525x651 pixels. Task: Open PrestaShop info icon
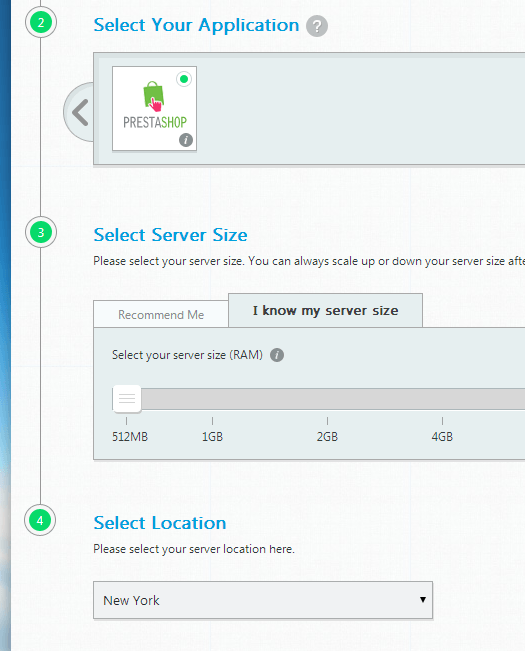[x=186, y=140]
